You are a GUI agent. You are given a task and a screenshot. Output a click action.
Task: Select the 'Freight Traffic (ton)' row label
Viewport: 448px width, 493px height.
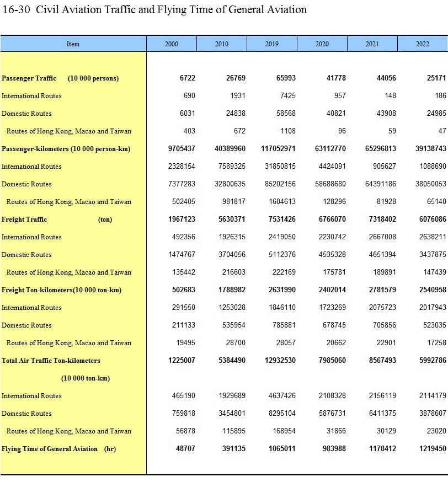coord(57,219)
